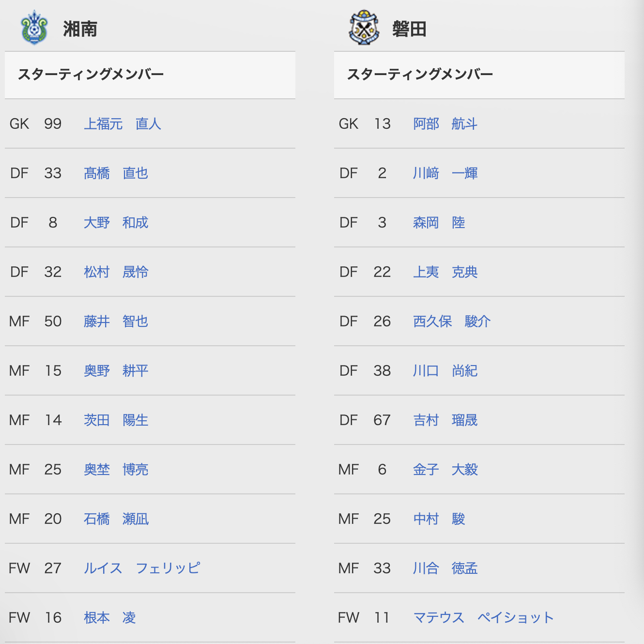
Task: Click the 湘南 team name heading
Action: tap(80, 29)
